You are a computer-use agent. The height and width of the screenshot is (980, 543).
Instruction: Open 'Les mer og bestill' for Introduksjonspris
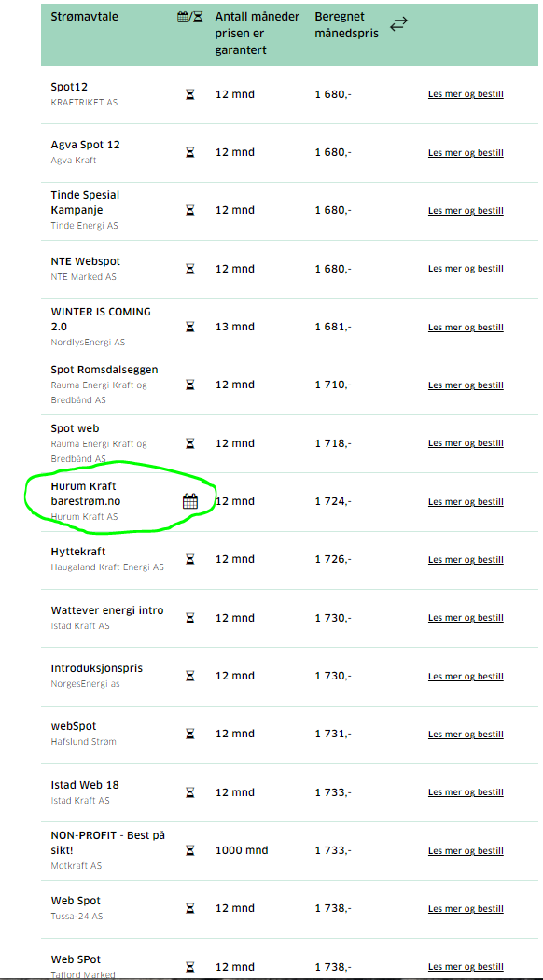coord(466,677)
